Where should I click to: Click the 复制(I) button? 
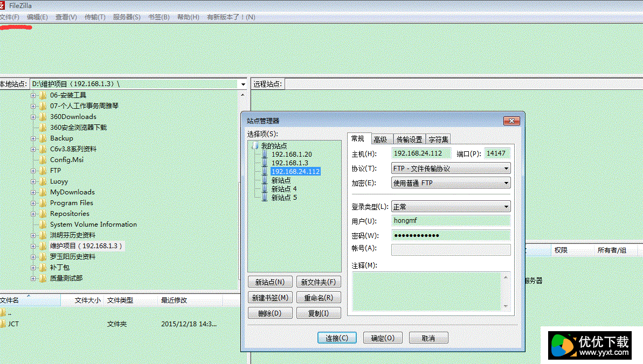319,313
